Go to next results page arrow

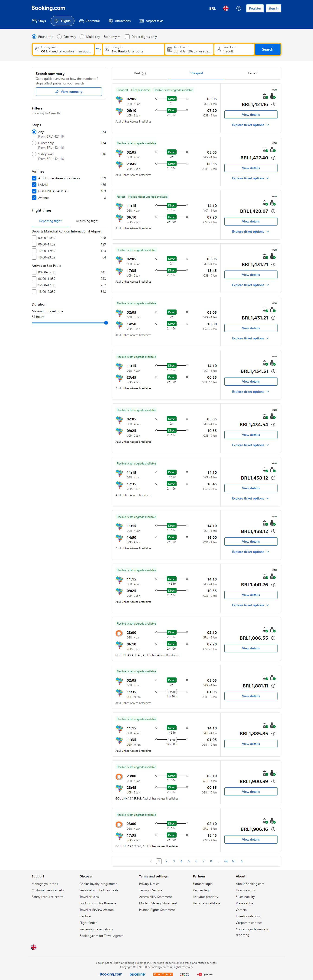[x=242, y=861]
